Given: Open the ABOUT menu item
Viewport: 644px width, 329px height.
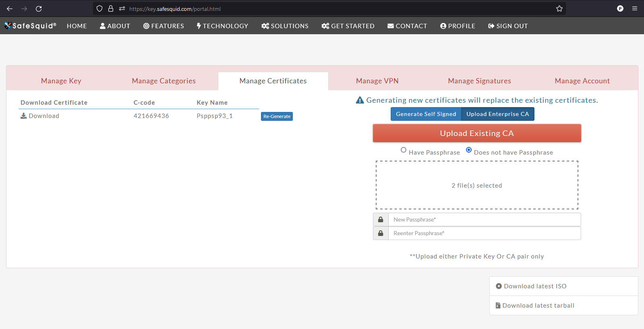Looking at the screenshot, I should [x=115, y=26].
